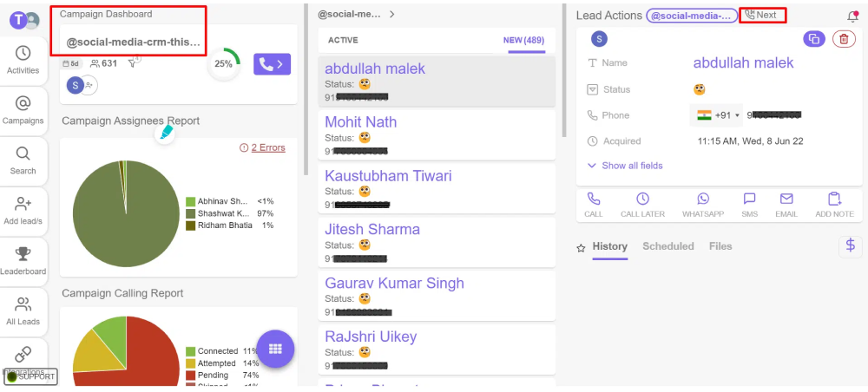Click the dollar sign icon
868x392 pixels.
851,246
